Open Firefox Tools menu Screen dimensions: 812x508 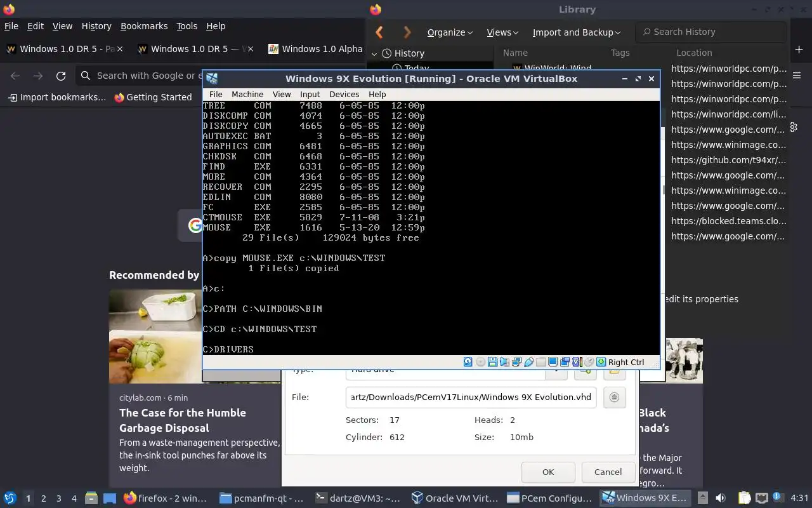(x=187, y=26)
